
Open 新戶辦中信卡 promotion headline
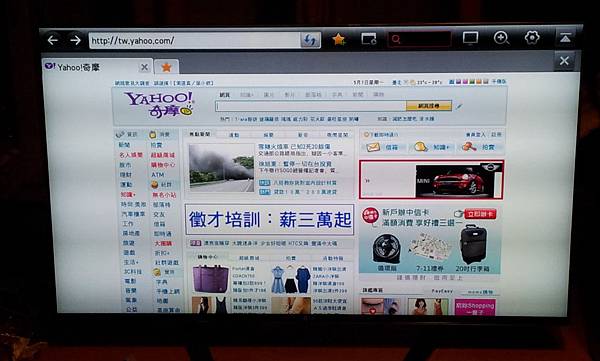[x=406, y=212]
